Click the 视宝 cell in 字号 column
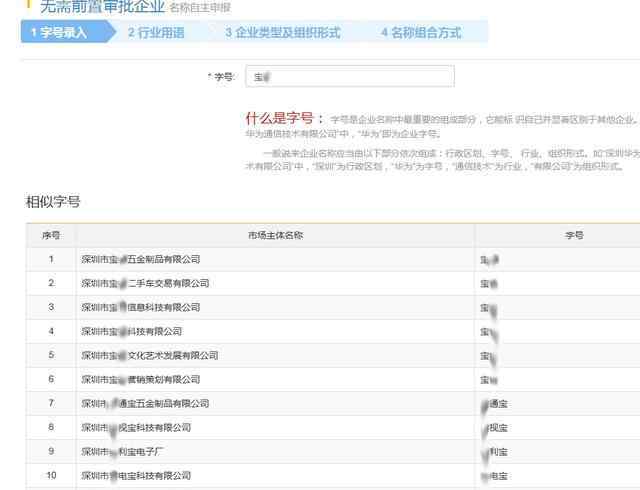The image size is (640, 490). point(494,427)
